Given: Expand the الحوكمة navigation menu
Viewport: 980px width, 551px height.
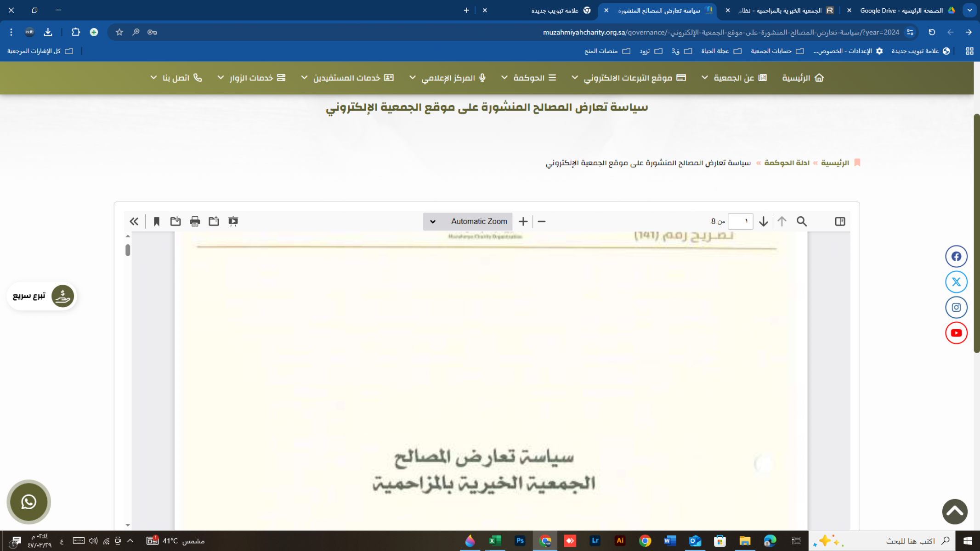Looking at the screenshot, I should pos(529,78).
